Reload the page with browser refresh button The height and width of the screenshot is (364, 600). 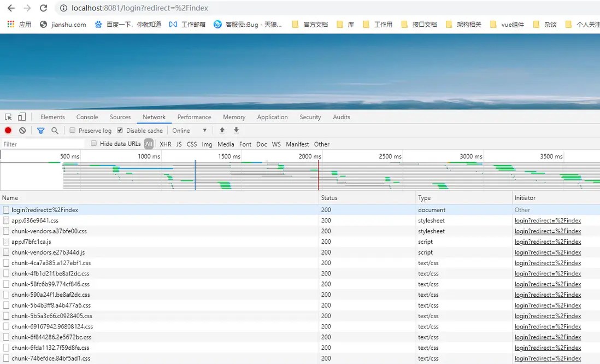pos(43,8)
